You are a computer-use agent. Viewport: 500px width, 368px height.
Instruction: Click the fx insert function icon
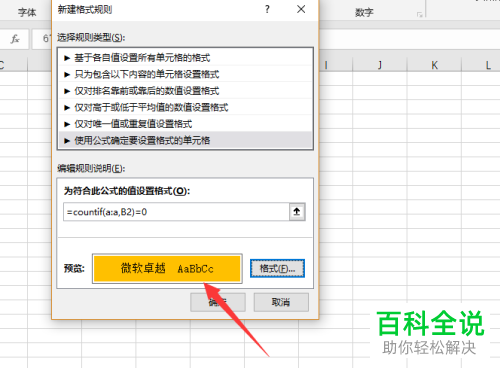pos(15,39)
